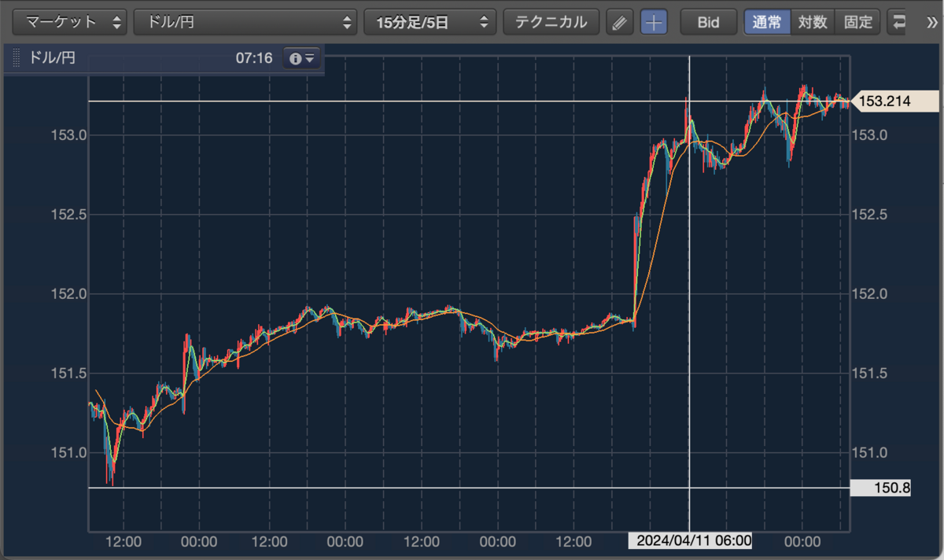Select the 対数 logarithmic scale

[x=813, y=22]
